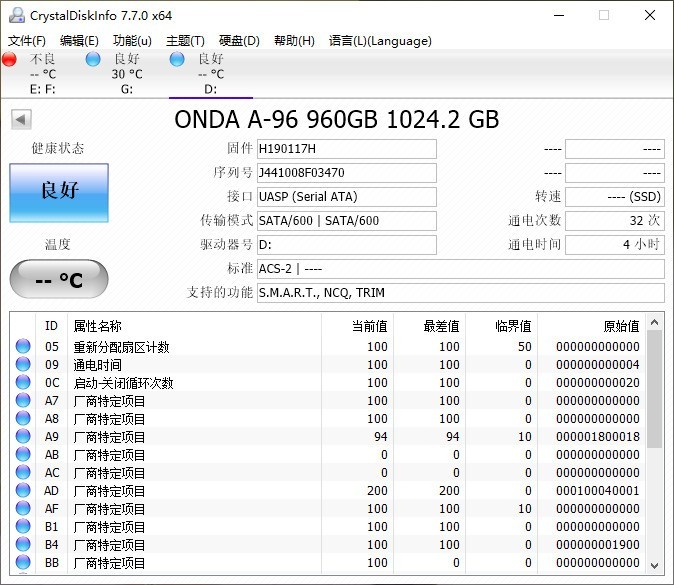674x585 pixels.
Task: Click the power on hours field 4 小时
Action: click(615, 245)
